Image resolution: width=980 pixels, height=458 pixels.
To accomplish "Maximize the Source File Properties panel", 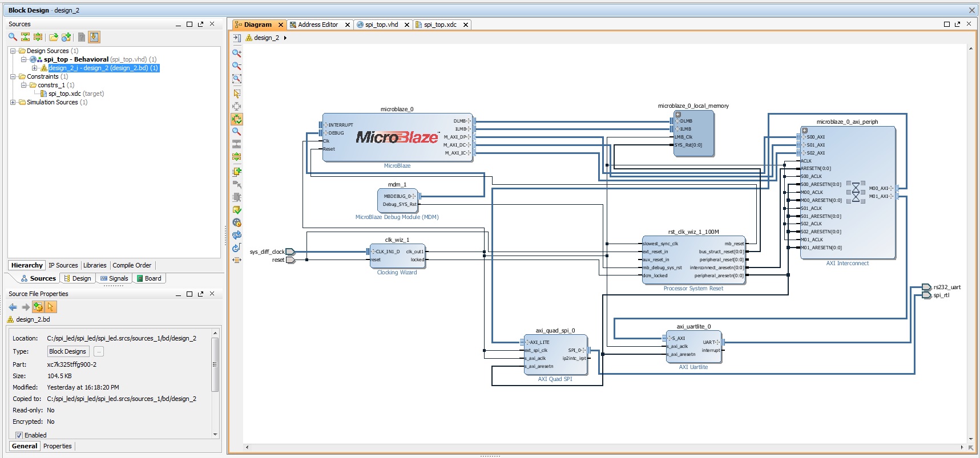I will 189,294.
